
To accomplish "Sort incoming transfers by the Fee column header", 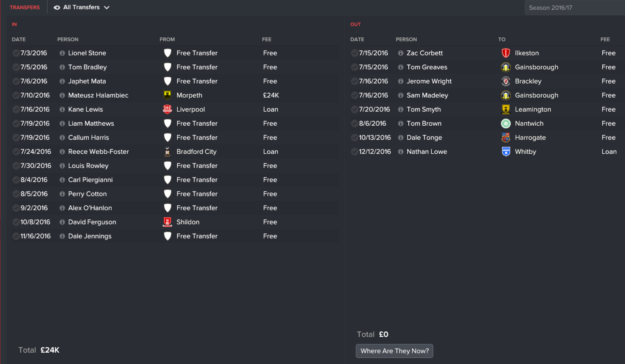I will coord(267,39).
